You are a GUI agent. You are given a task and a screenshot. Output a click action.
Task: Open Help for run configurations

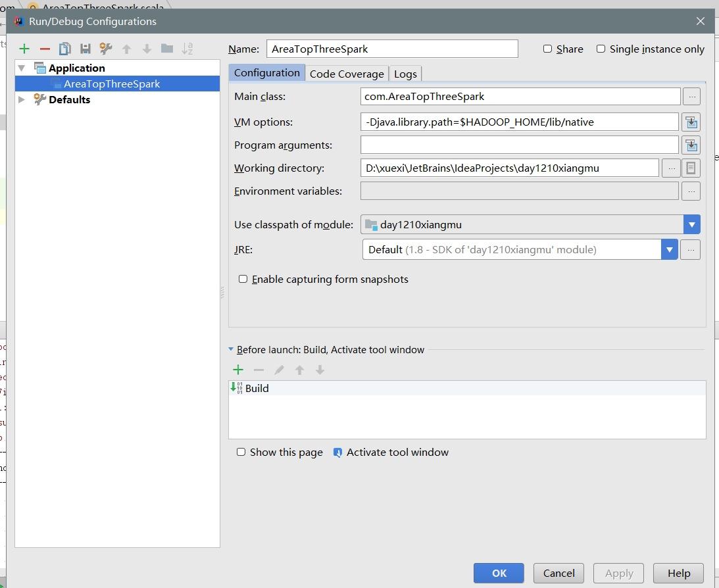coord(678,573)
